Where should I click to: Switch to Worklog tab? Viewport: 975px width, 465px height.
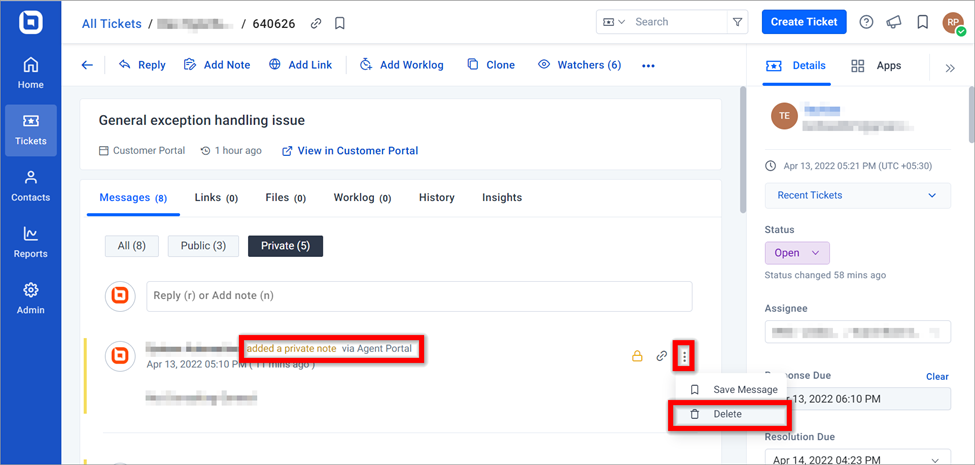[362, 198]
